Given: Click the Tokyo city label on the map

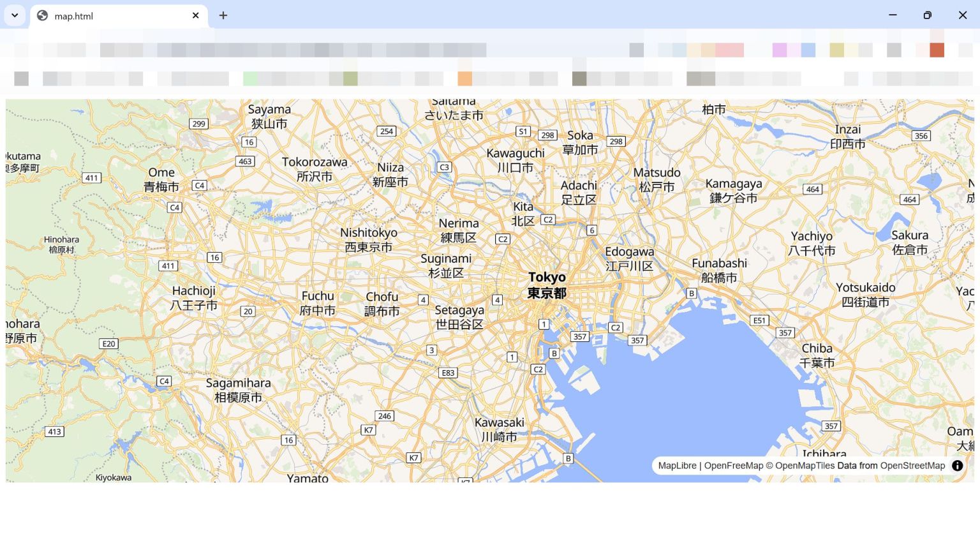Looking at the screenshot, I should tap(546, 285).
